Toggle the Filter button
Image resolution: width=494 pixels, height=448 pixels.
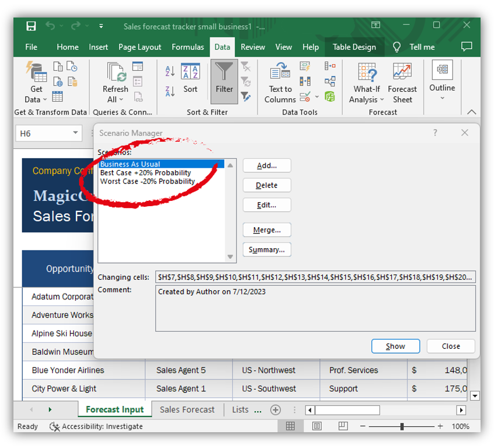pos(224,82)
